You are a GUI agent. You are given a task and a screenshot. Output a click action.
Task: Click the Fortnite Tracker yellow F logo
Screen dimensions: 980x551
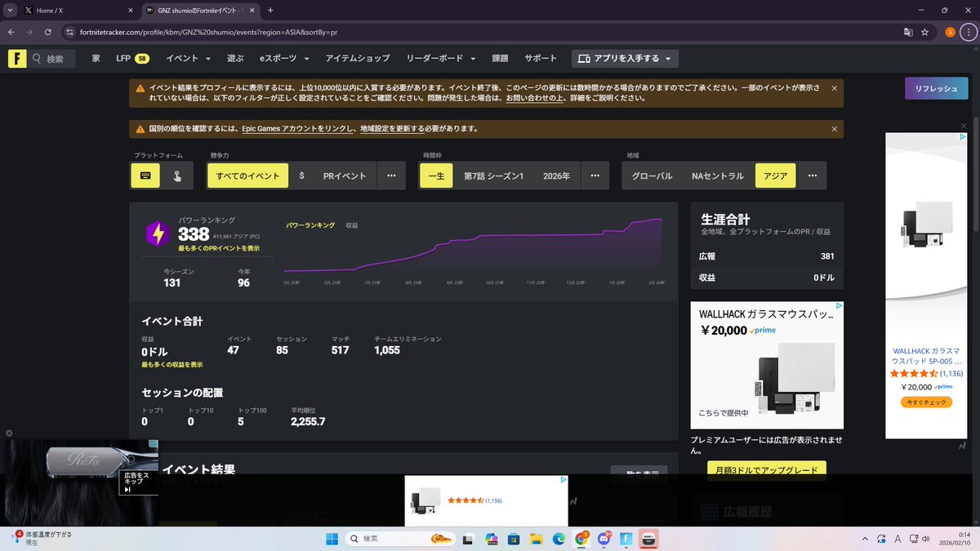(x=18, y=59)
